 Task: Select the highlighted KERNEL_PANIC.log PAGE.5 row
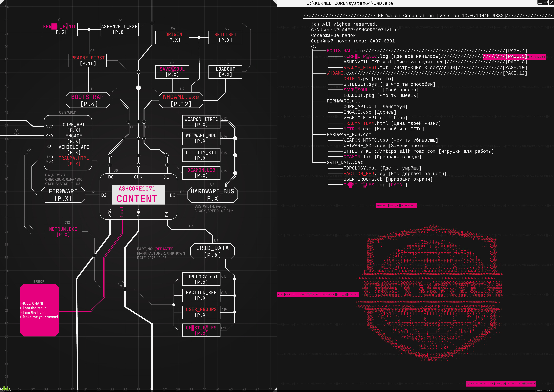[435, 56]
